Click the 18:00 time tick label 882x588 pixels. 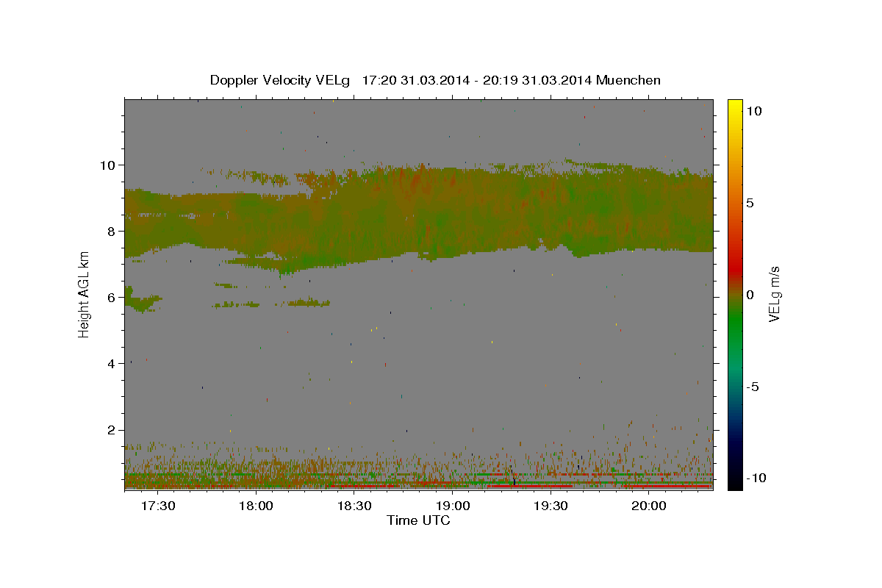tap(257, 506)
